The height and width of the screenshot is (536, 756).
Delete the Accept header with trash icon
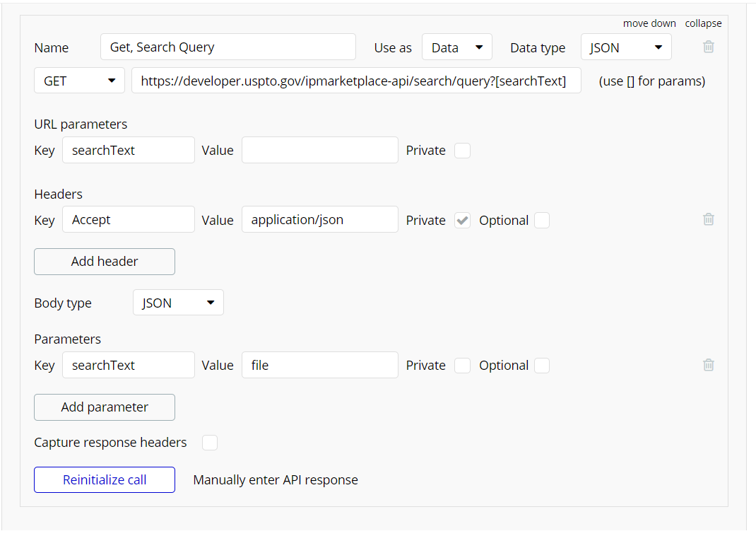709,219
